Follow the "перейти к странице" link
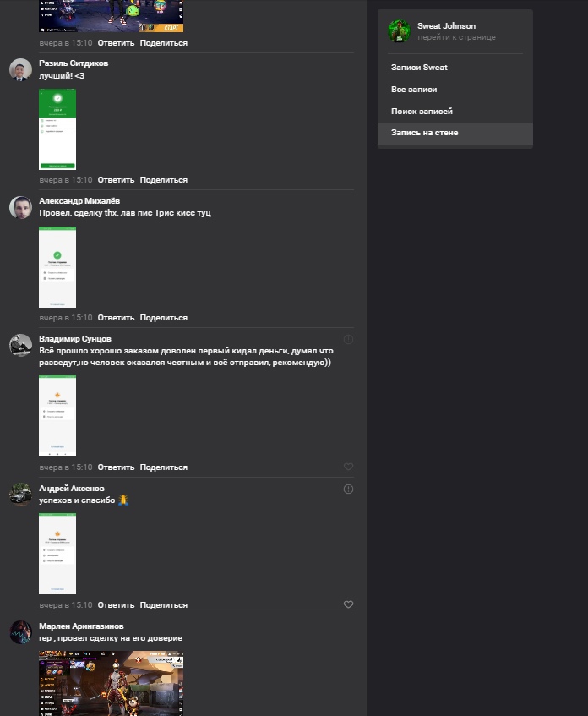Screen dimensions: 588x716 (456, 37)
